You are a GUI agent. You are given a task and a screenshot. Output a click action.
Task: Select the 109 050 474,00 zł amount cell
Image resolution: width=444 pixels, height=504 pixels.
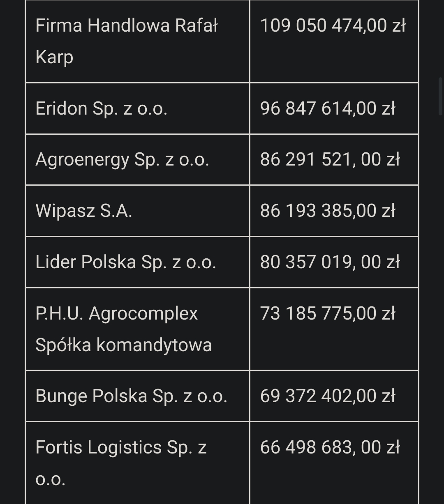click(x=333, y=25)
